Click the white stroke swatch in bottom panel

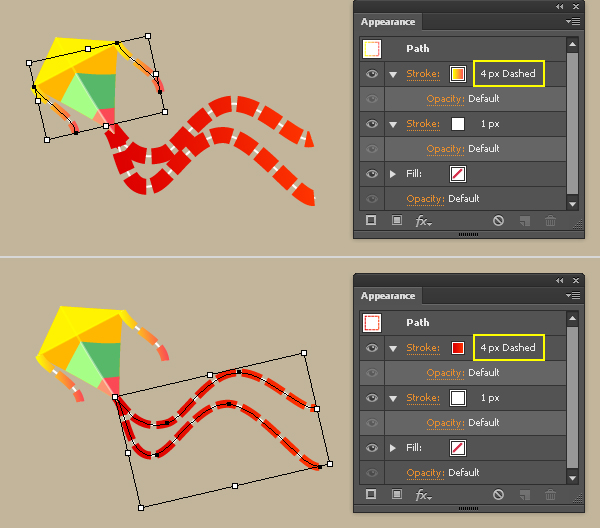[458, 398]
